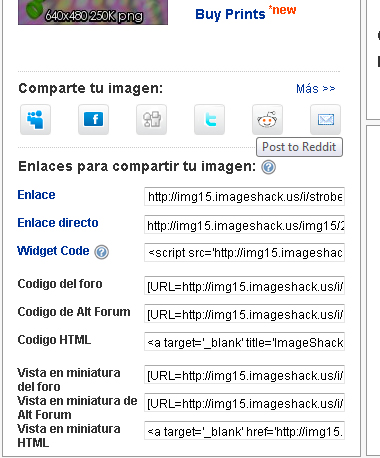Screen dimensions: 380x458
Task: Click the Codigo del foro label
Action: 60,284
